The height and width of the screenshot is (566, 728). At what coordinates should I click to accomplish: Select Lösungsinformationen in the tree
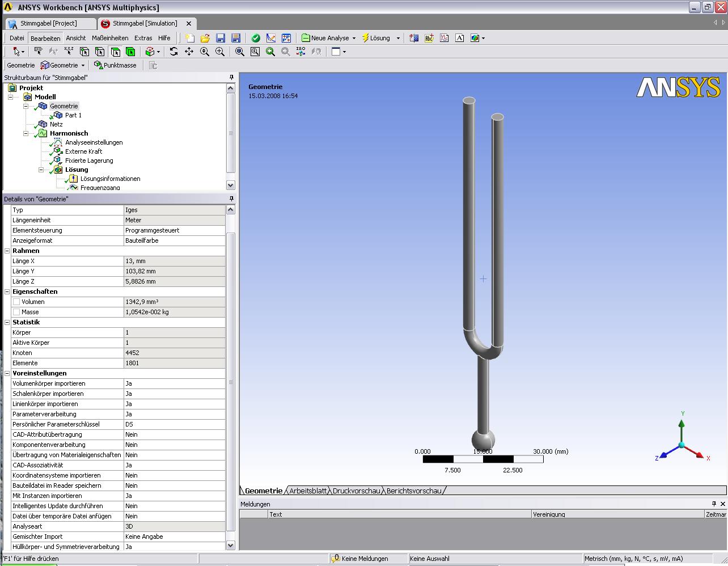[x=110, y=179]
